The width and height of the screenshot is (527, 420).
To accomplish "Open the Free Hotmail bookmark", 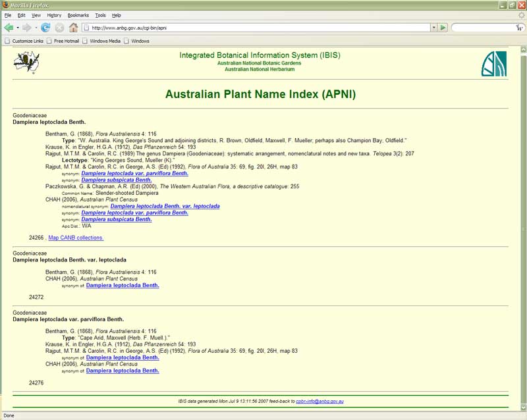I will pos(68,41).
